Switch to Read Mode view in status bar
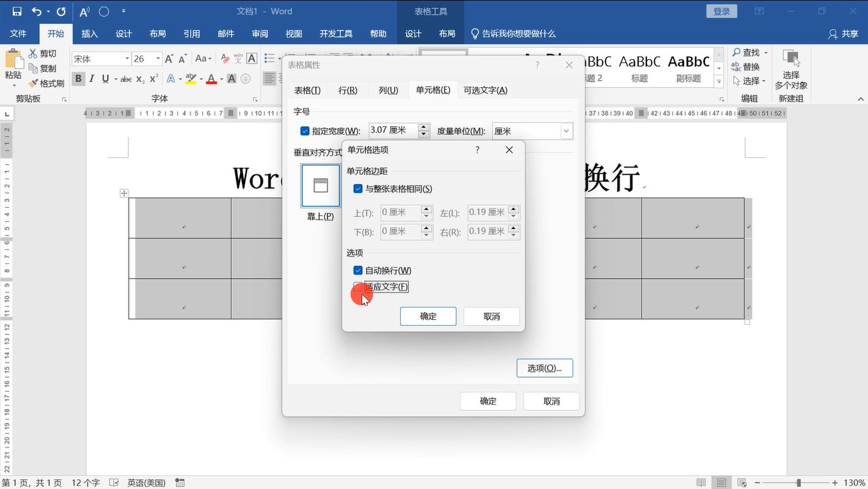 tap(701, 482)
